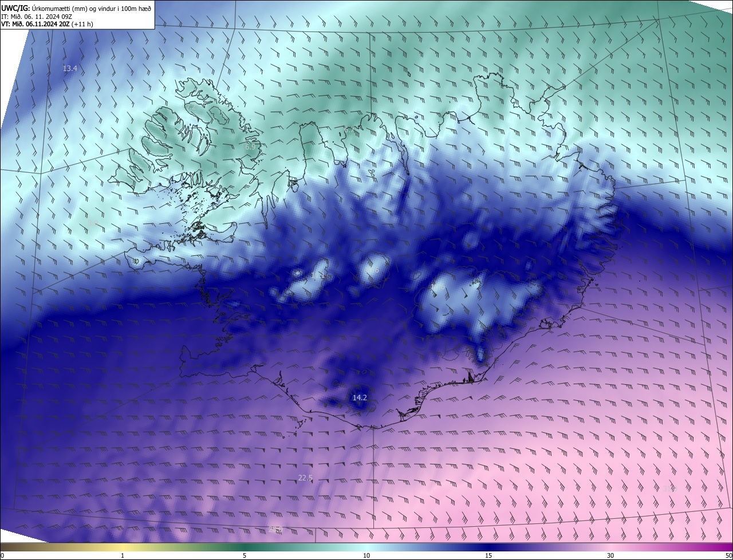
Task: Click the 5 tick on color scale
Action: tap(245, 556)
